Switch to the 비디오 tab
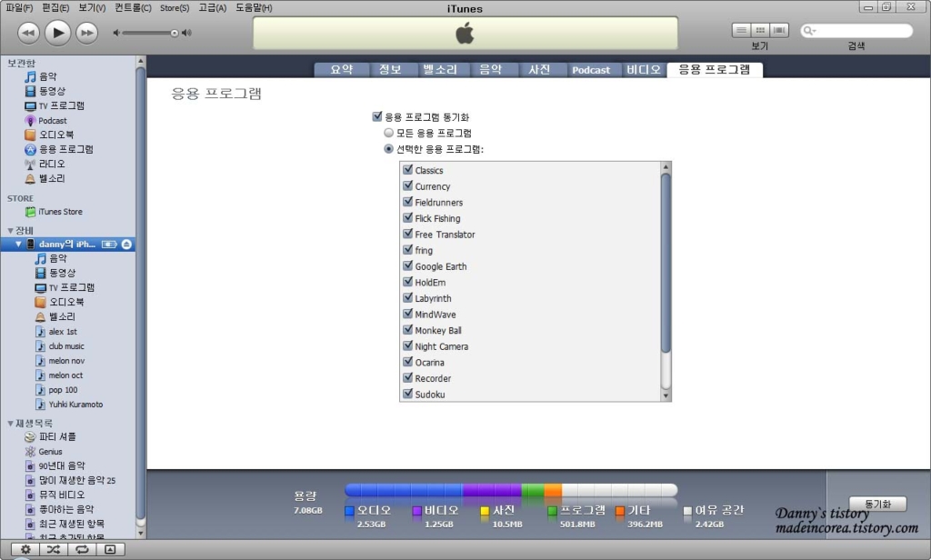Viewport: 931px width, 560px height. [x=644, y=69]
